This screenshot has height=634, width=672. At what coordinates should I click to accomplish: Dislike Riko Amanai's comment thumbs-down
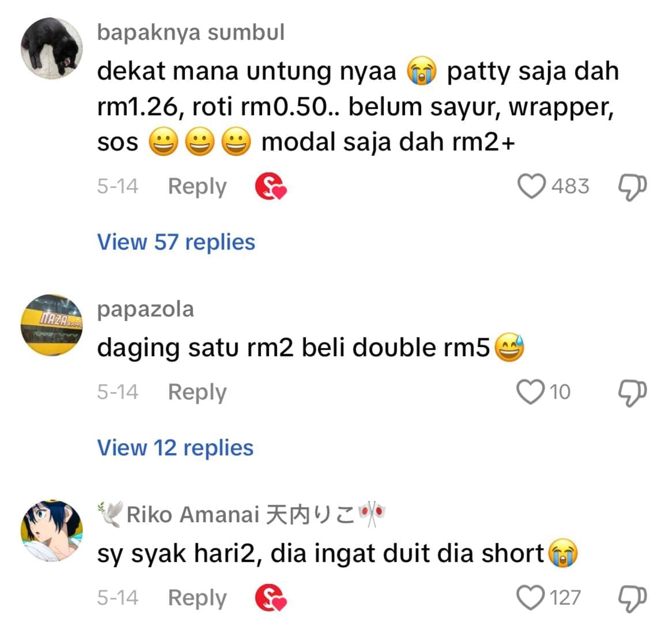(632, 599)
